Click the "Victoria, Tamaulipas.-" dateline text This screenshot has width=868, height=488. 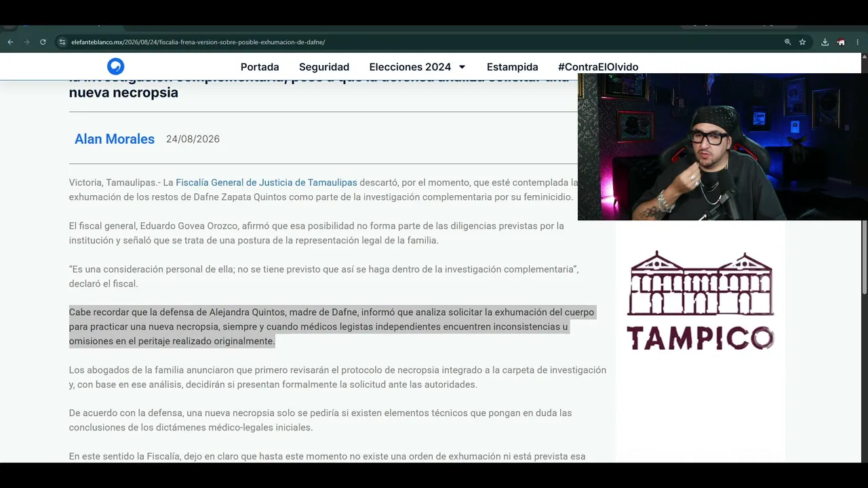pos(115,182)
